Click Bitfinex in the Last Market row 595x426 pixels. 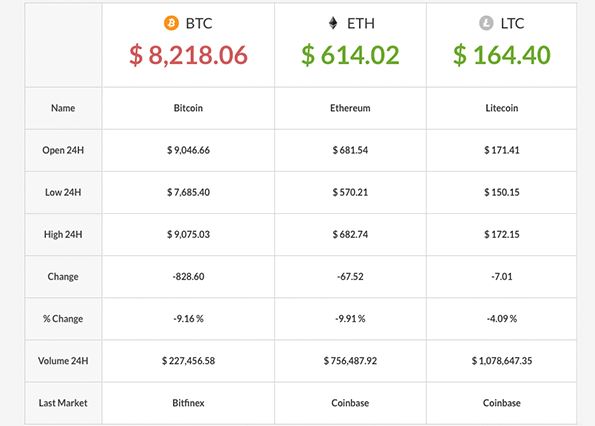click(x=188, y=403)
